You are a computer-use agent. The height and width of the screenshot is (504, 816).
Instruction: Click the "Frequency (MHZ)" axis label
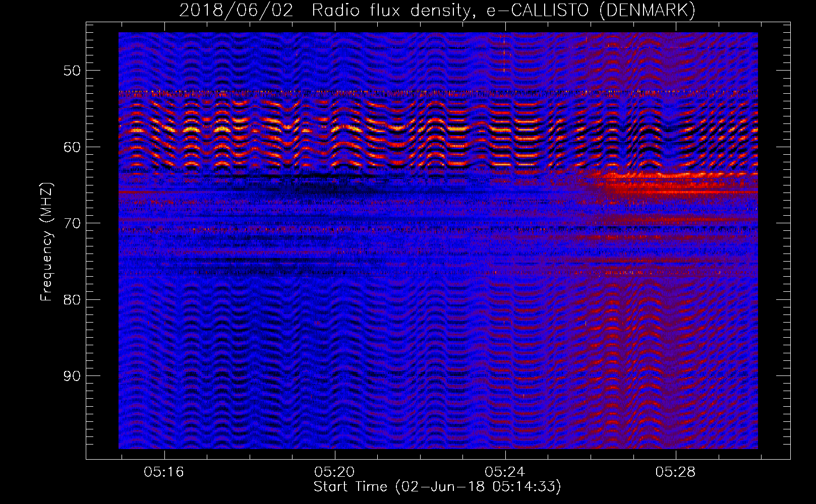pyautogui.click(x=46, y=242)
